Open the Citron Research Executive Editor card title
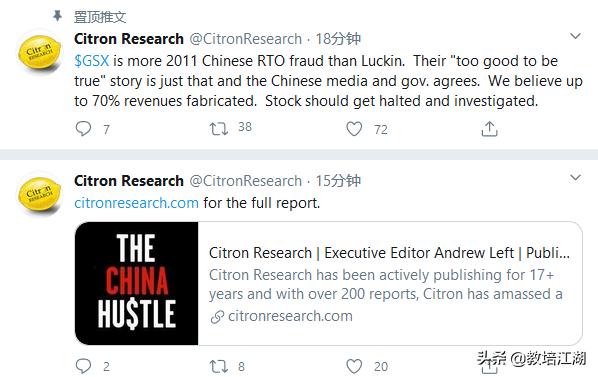 point(389,253)
